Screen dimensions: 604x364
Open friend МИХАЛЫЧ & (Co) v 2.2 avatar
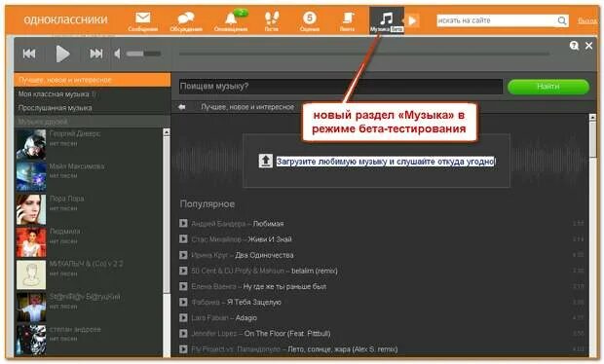tap(31, 274)
